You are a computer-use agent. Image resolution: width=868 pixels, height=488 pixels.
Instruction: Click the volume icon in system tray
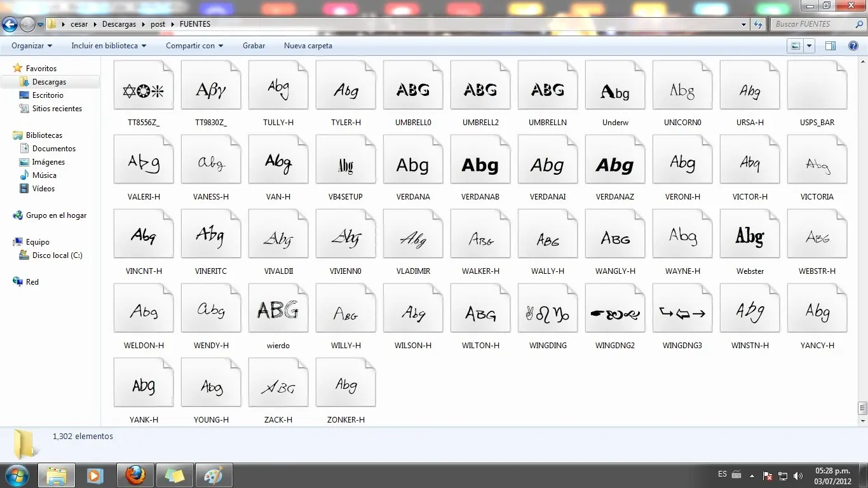(x=797, y=476)
